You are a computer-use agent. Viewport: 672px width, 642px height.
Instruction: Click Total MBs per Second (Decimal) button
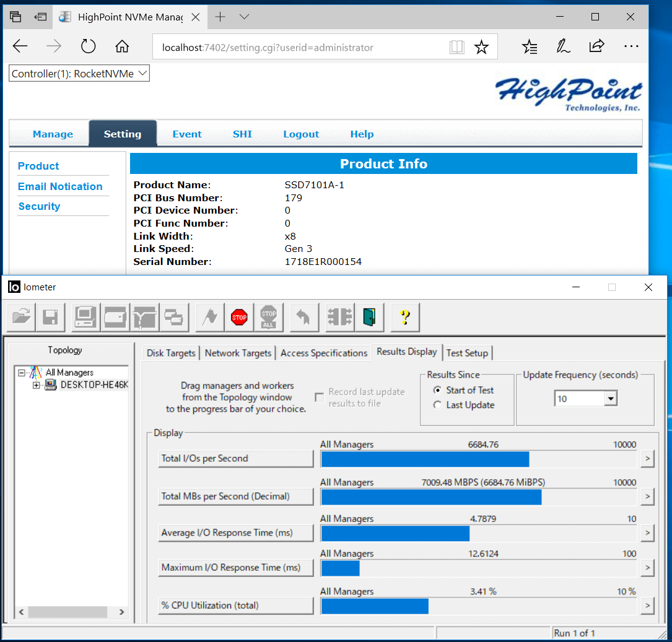coord(236,497)
